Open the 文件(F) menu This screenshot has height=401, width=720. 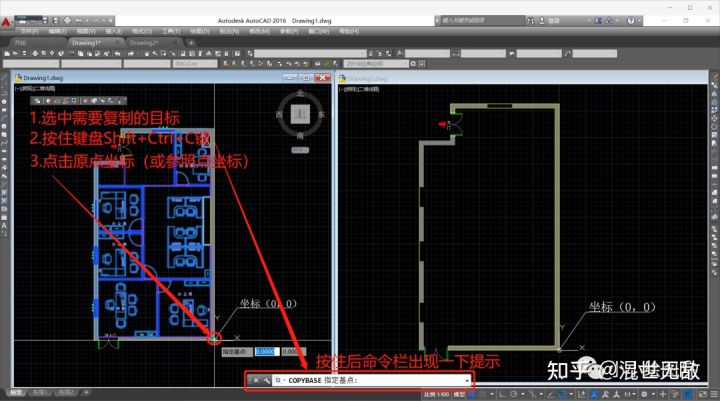pos(30,31)
